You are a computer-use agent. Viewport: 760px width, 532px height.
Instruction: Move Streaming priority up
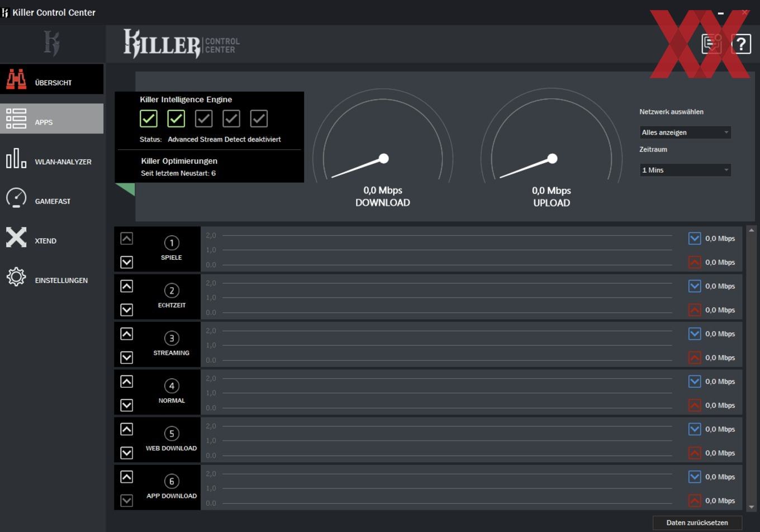pos(127,334)
